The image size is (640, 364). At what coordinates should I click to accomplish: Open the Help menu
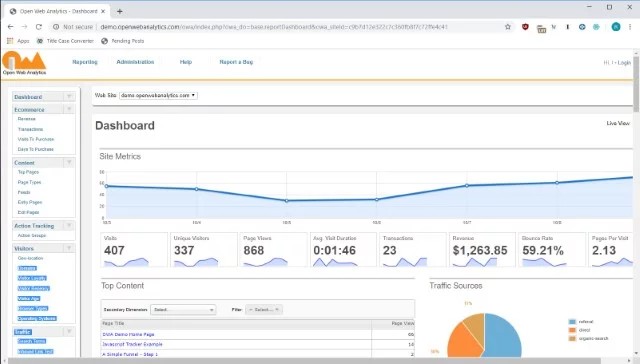(x=186, y=62)
